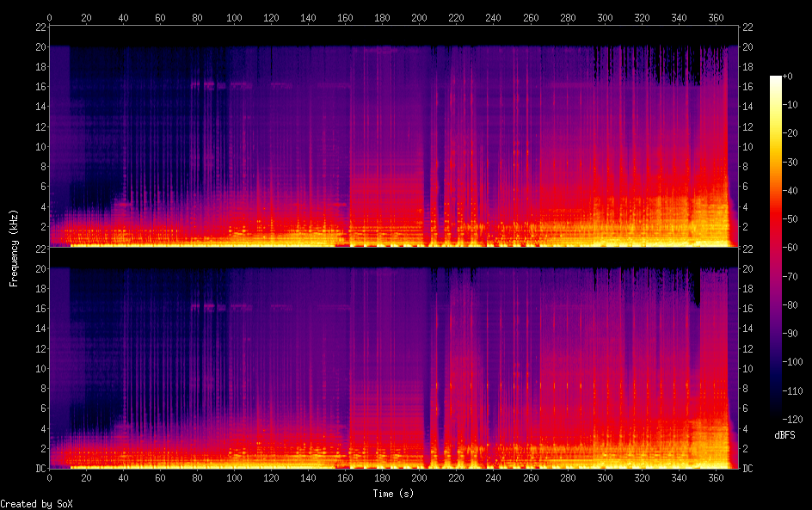Click the "DC" label at the bottom-right axis
Viewport: 812px width, 510px height.
tap(747, 468)
